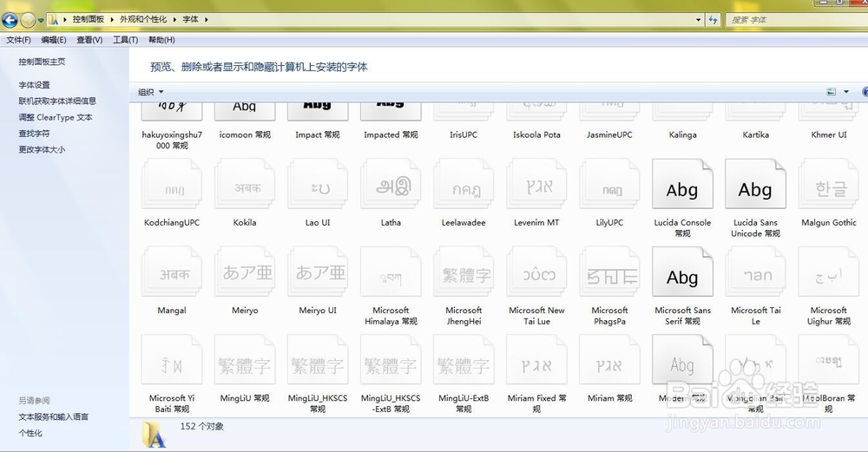The width and height of the screenshot is (868, 452).
Task: Select the Microsoft Himalaya font icon
Action: pos(391,272)
